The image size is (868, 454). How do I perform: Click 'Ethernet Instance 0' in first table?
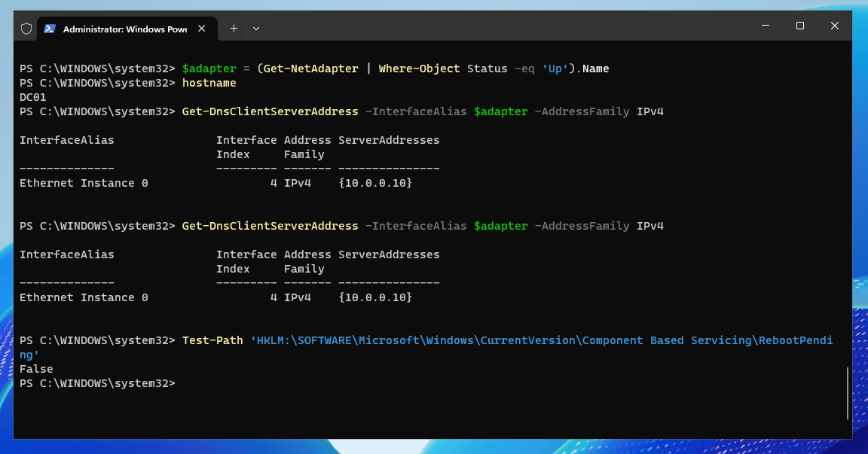[x=84, y=183]
